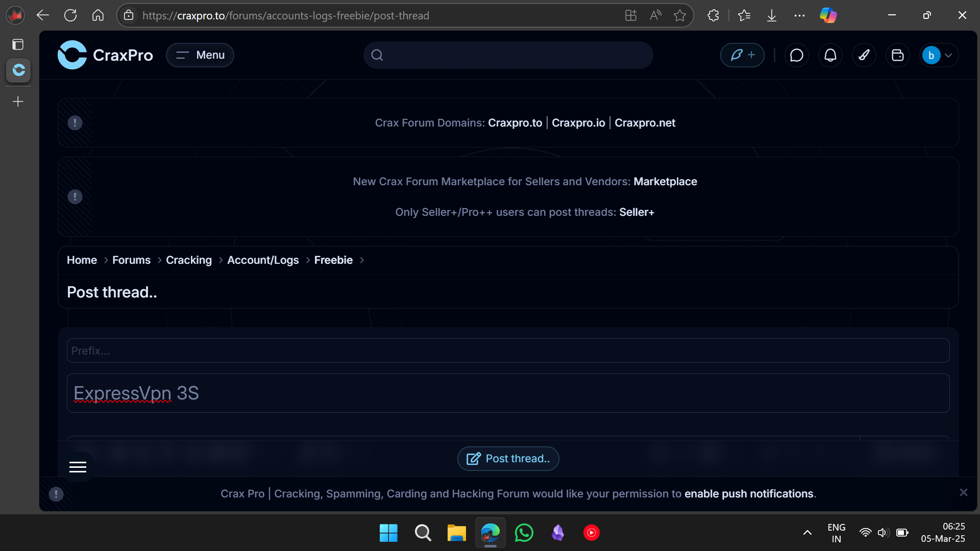The height and width of the screenshot is (551, 980).
Task: Open the Menu navigation button
Action: tap(200, 55)
